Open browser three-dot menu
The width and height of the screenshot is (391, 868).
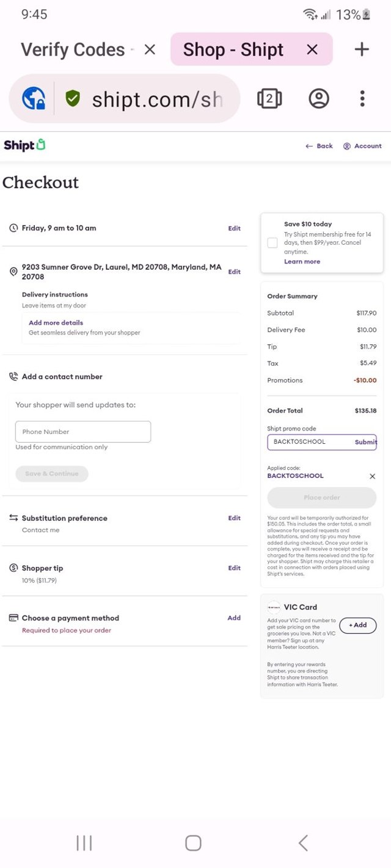pyautogui.click(x=362, y=98)
